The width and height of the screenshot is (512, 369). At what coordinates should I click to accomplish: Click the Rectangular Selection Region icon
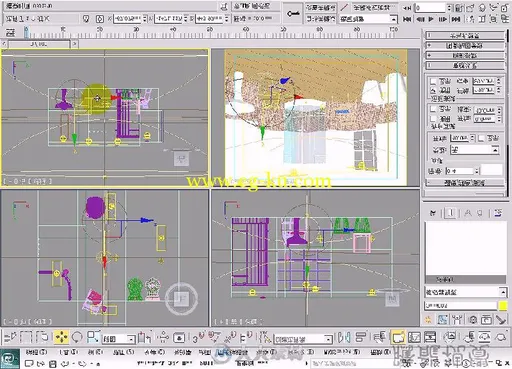[26, 337]
